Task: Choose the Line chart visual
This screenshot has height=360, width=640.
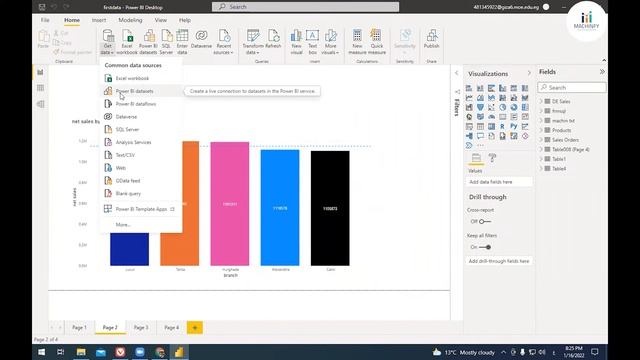Action: [469, 98]
